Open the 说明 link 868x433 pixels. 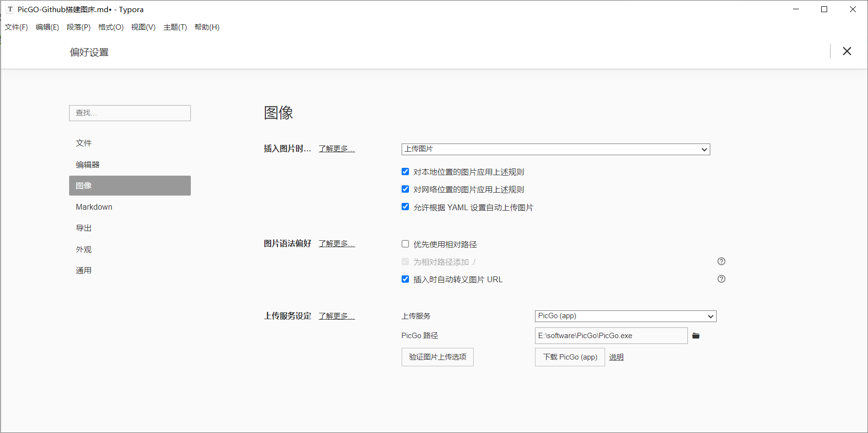tap(616, 357)
